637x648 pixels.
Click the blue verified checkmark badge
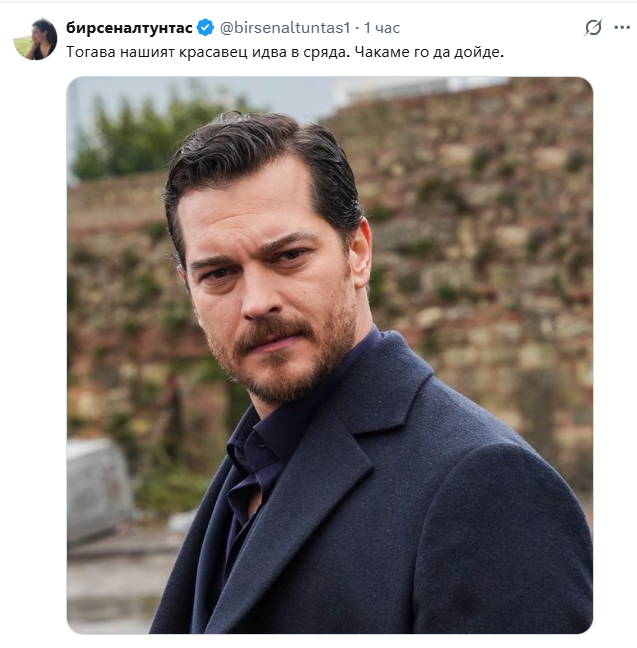click(205, 27)
